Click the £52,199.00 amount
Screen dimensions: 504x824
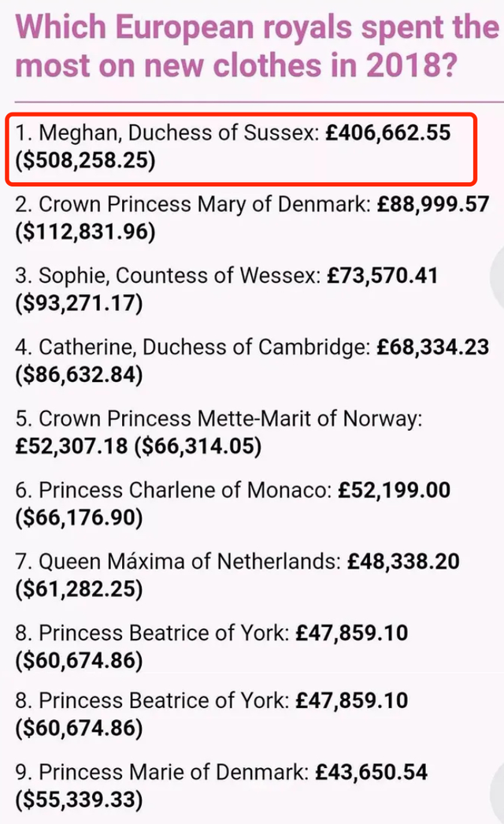pyautogui.click(x=395, y=490)
